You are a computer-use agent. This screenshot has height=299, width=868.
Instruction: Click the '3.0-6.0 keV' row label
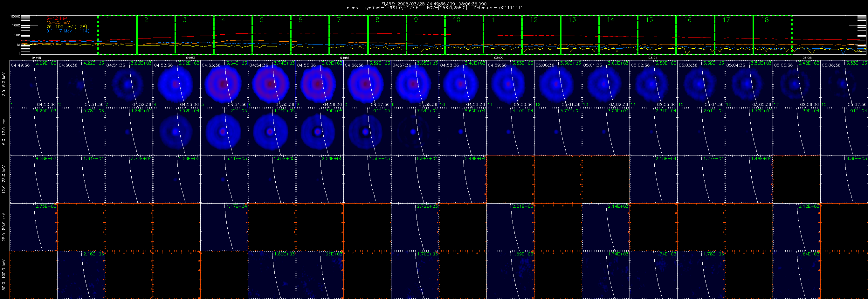(x=4, y=84)
